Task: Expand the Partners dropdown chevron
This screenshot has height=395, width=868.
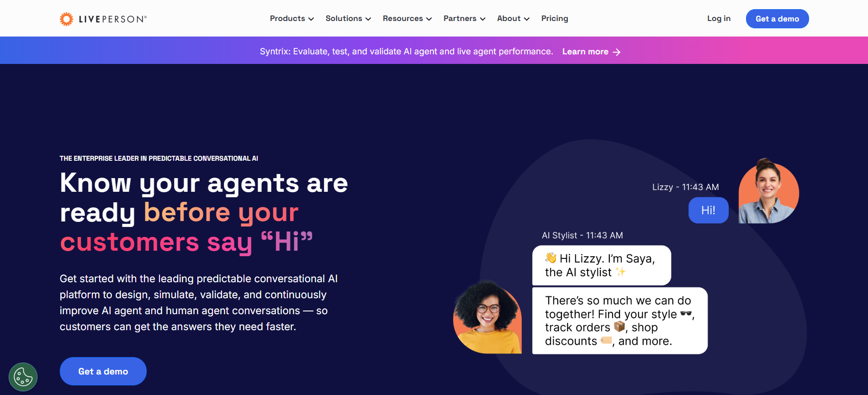Action: 482,19
